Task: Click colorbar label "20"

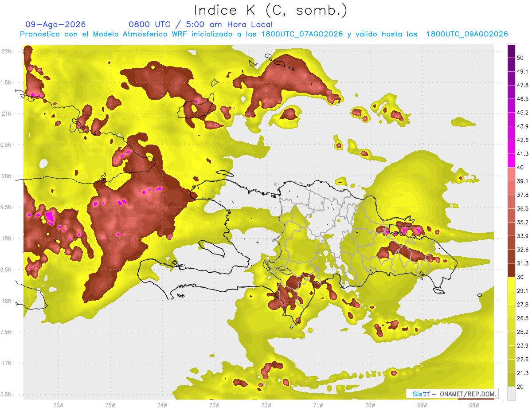Action: coord(521,387)
